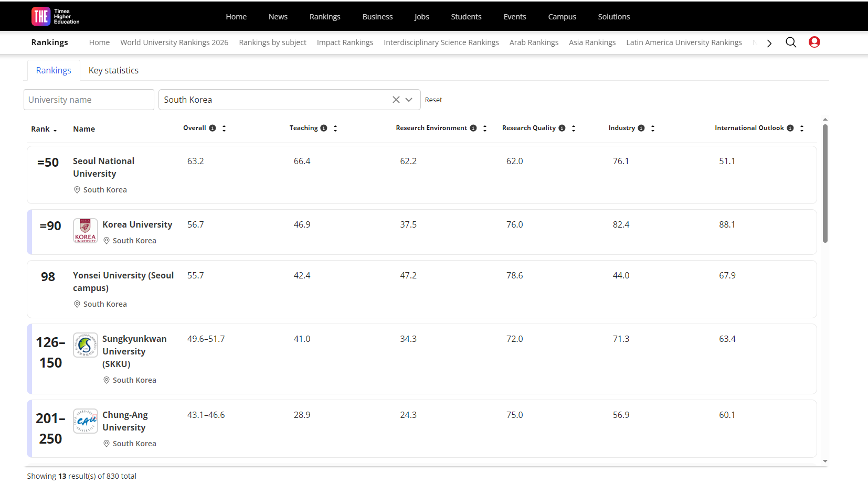868x495 pixels.
Task: Open Chung-Ang University logo thumbnail
Action: (x=86, y=421)
